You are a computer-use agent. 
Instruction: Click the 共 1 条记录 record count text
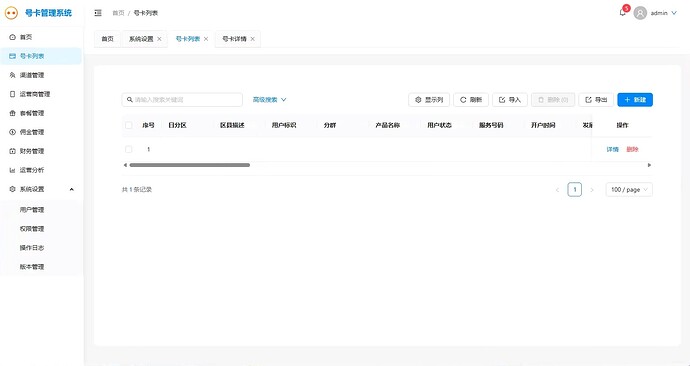click(x=137, y=190)
